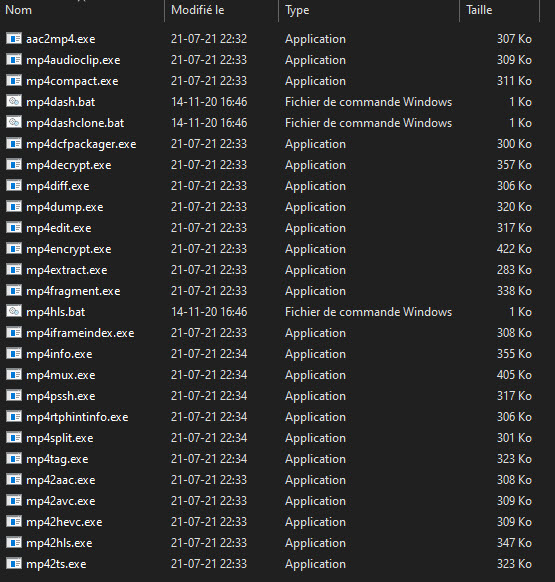The height and width of the screenshot is (582, 555).
Task: Select the mp4fragment.exe file name
Action: point(73,291)
